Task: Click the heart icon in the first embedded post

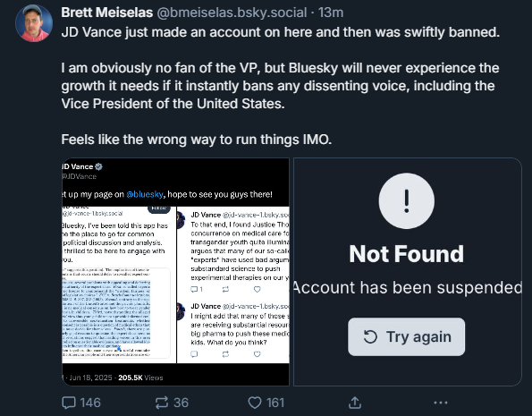Action: (x=258, y=289)
